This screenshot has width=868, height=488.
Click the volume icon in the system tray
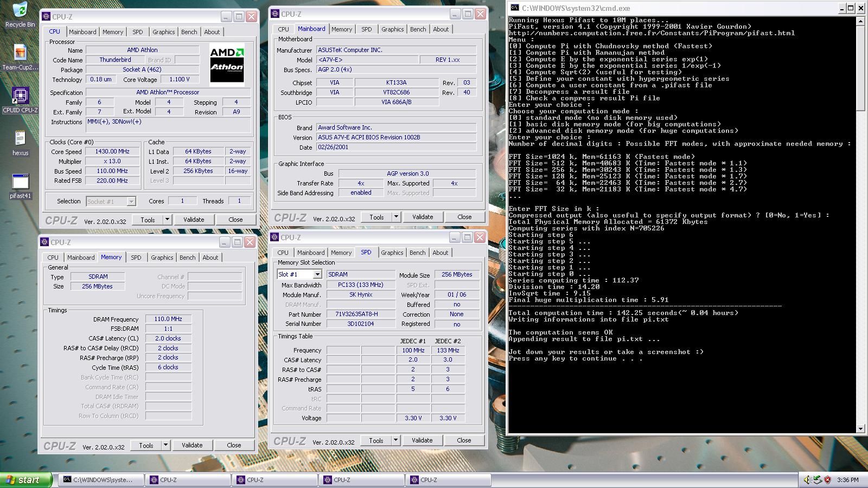(x=807, y=480)
